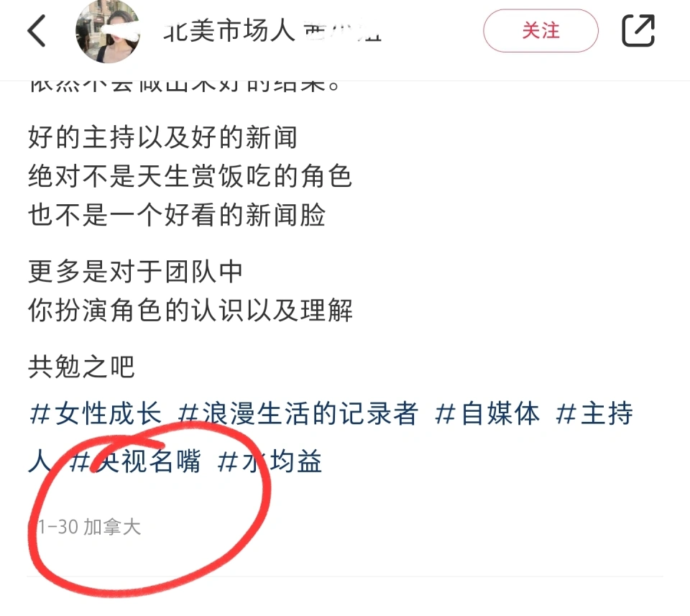This screenshot has width=690, height=616.
Task: Open the #自媒体 hashtag
Action: coord(487,413)
